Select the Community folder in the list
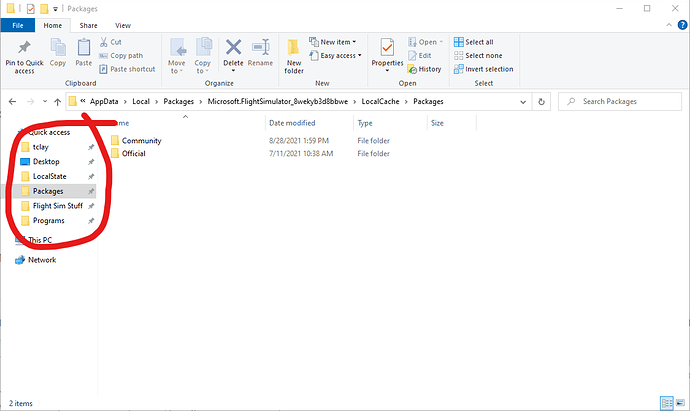This screenshot has width=690, height=411. click(141, 141)
